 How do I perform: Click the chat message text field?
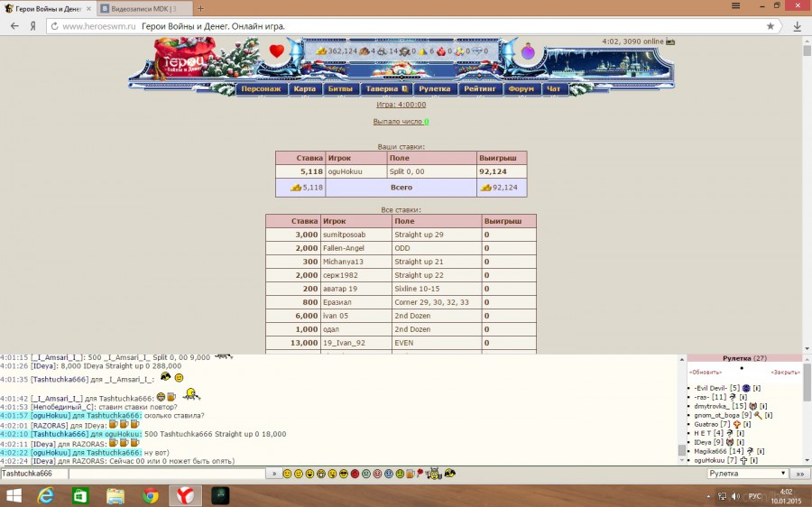tap(165, 474)
